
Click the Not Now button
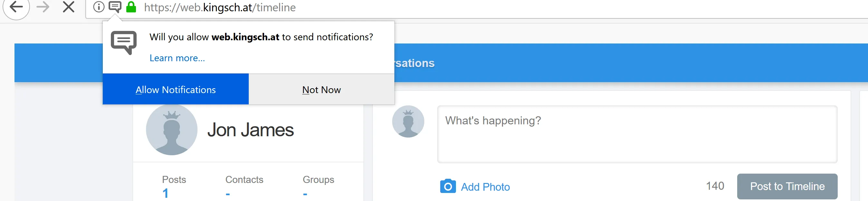tap(322, 90)
